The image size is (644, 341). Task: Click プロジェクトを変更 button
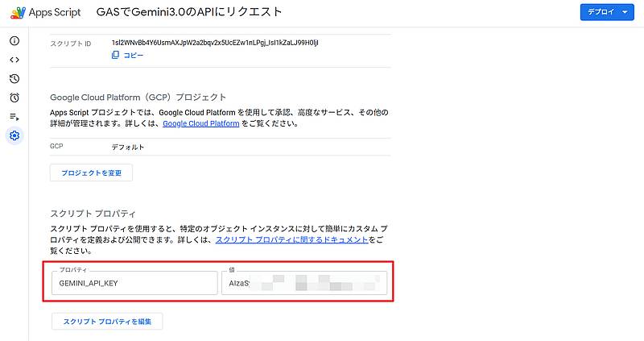[91, 173]
